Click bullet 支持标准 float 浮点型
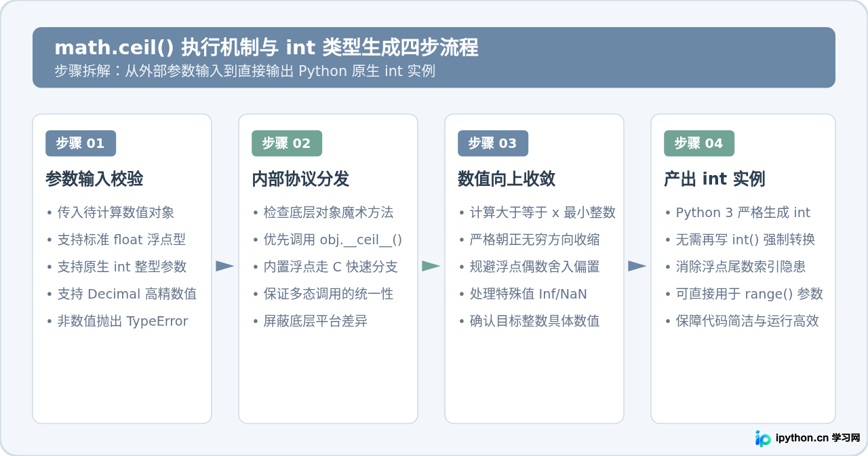The image size is (868, 456). coord(116,240)
